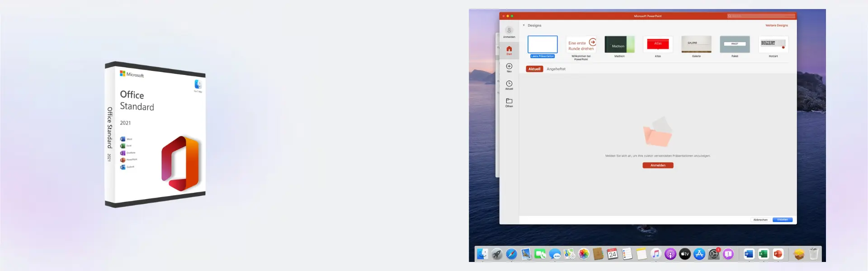Switch to the Aktuell tab
This screenshot has height=271, width=868.
tap(534, 69)
